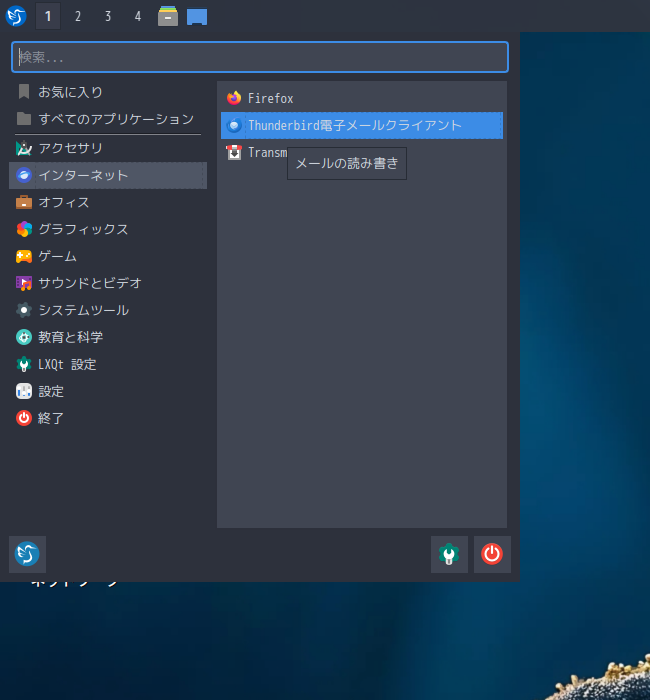This screenshot has width=650, height=700.
Task: Click the Transmission download icon
Action: [234, 152]
